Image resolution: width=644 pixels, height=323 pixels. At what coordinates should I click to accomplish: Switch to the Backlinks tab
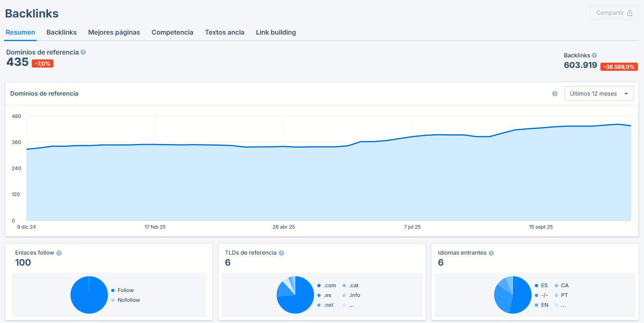(x=62, y=33)
